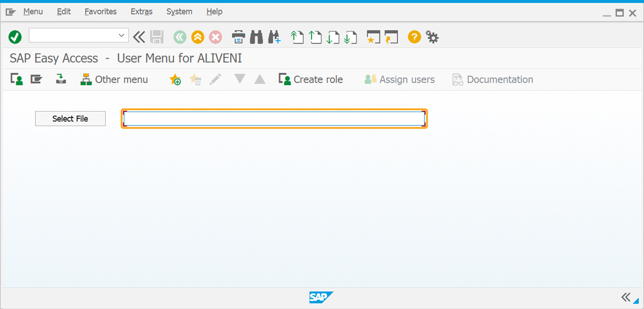Open Other menu
Image resolution: width=644 pixels, height=309 pixels.
point(114,79)
